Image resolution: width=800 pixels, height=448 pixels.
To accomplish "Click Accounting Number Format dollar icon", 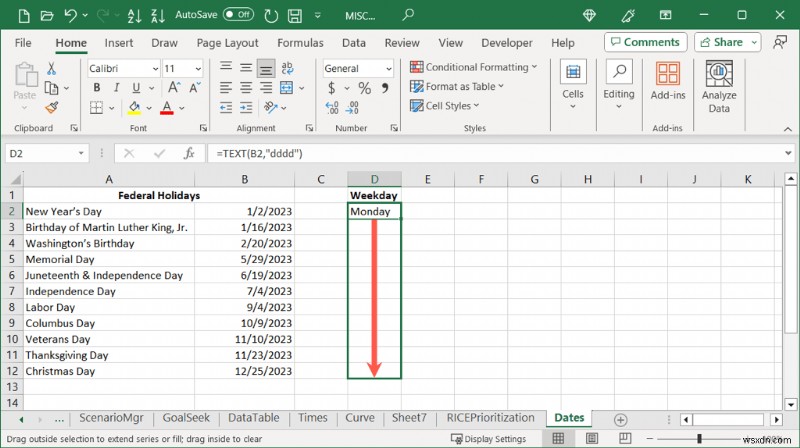I will pos(332,88).
